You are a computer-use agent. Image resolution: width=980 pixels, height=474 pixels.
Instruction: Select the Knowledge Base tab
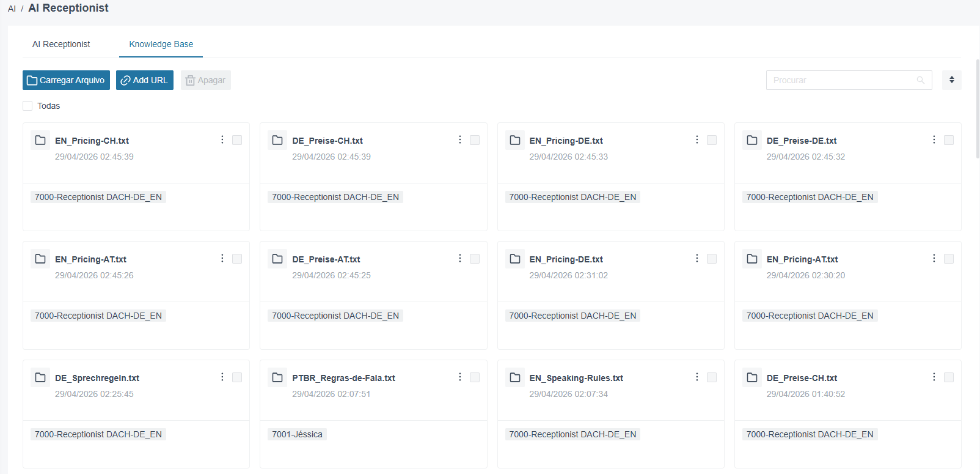coord(161,44)
